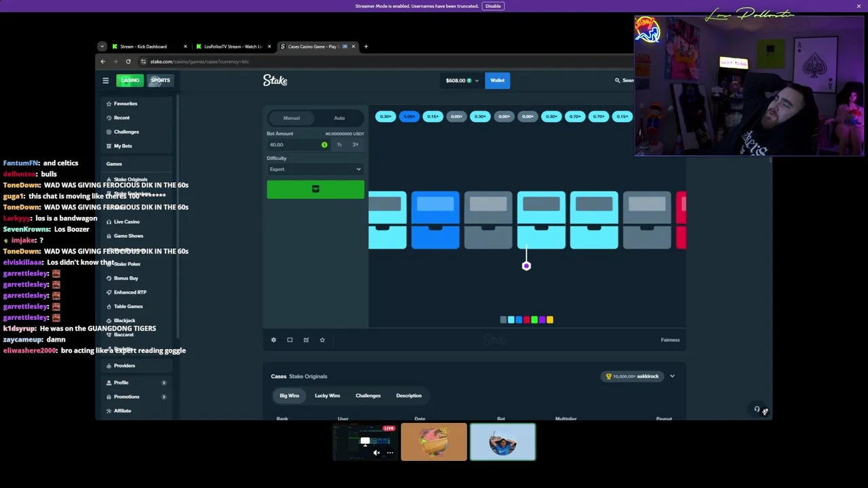Image resolution: width=868 pixels, height=488 pixels.
Task: Select the Patrick burger thumbnail
Action: 434,442
